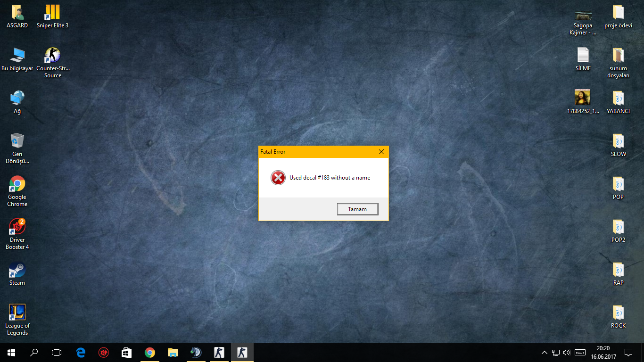The height and width of the screenshot is (362, 644).
Task: Close the Fatal Error dialog
Action: point(381,152)
